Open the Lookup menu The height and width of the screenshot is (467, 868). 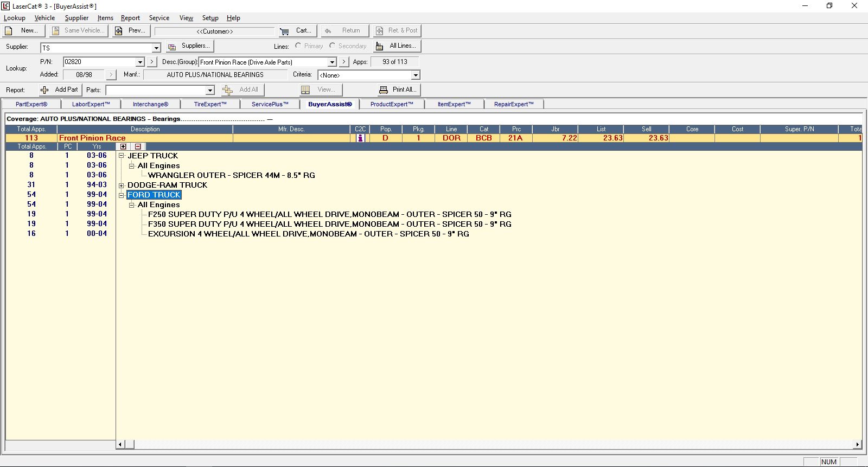(15, 18)
